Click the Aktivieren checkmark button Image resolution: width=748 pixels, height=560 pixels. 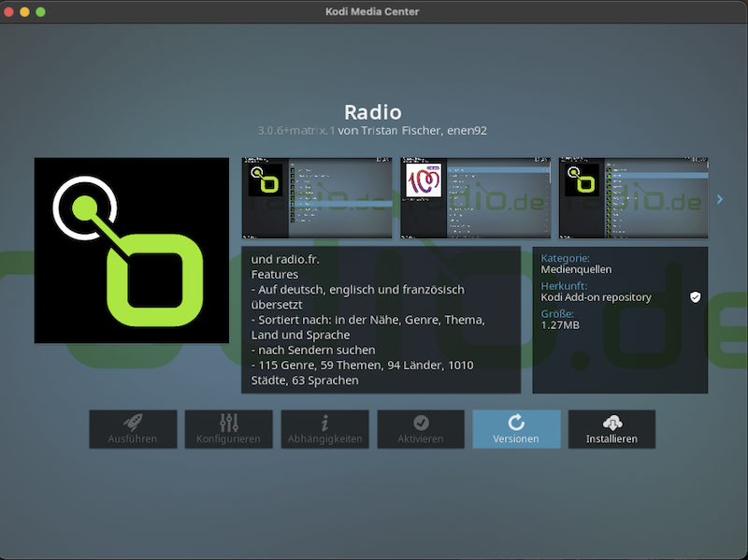click(421, 429)
